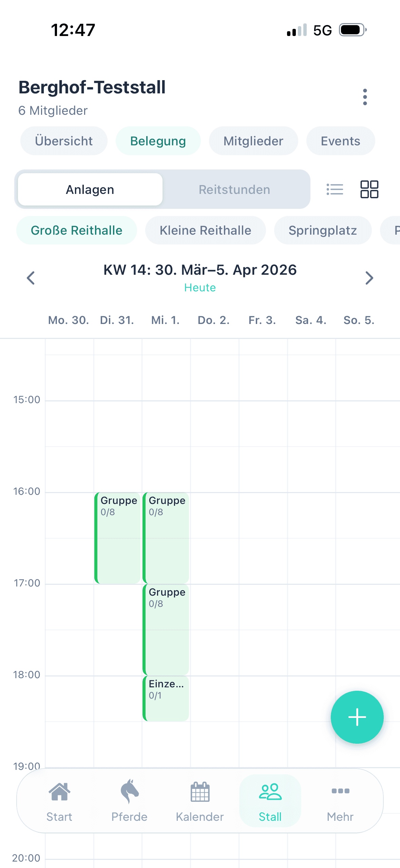The width and height of the screenshot is (400, 868).
Task: Switch to grid view icon
Action: tap(369, 189)
